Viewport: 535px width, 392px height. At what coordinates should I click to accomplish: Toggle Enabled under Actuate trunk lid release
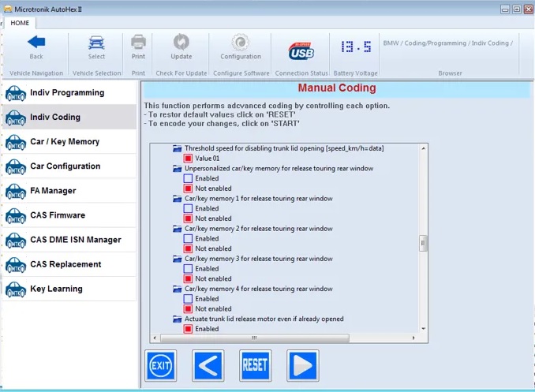(188, 329)
